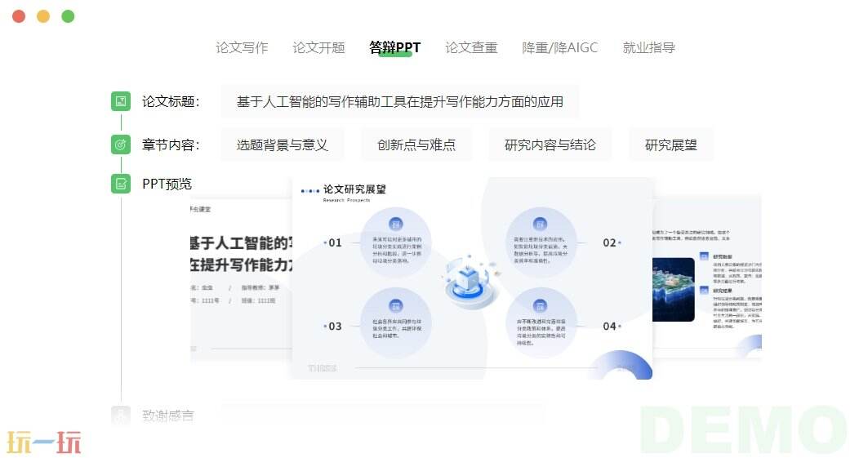Click the 论文标题 label
Screen dimensions: 868x458
pos(171,102)
